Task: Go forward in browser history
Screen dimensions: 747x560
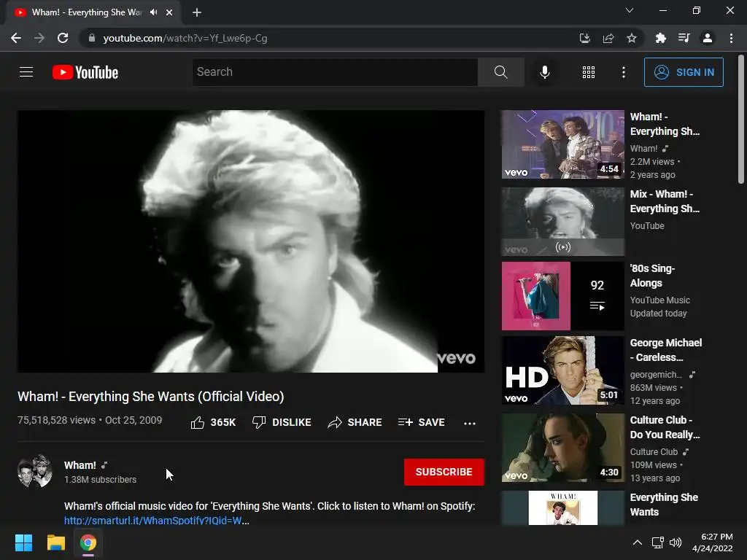Action: [39, 38]
